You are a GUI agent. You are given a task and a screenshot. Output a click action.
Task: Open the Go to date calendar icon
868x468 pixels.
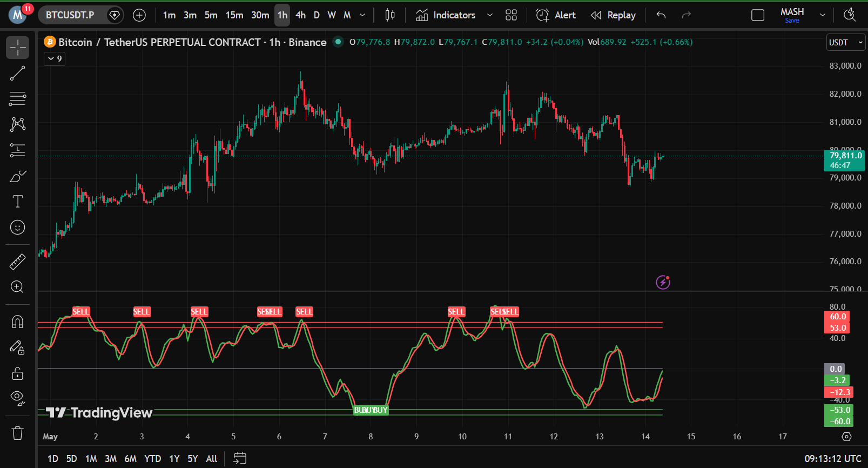point(240,458)
